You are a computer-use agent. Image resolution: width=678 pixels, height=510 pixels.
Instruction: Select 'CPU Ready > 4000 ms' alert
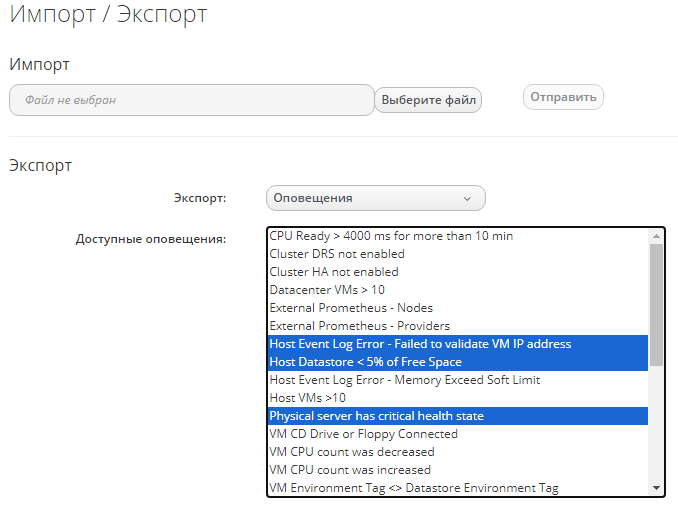point(391,236)
